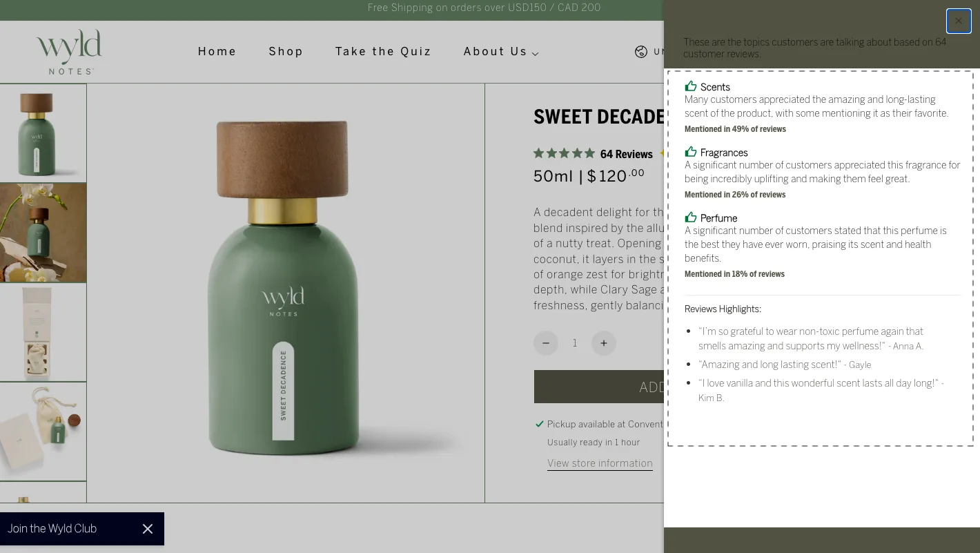
Task: Click the Add to cart button
Action: [599, 387]
